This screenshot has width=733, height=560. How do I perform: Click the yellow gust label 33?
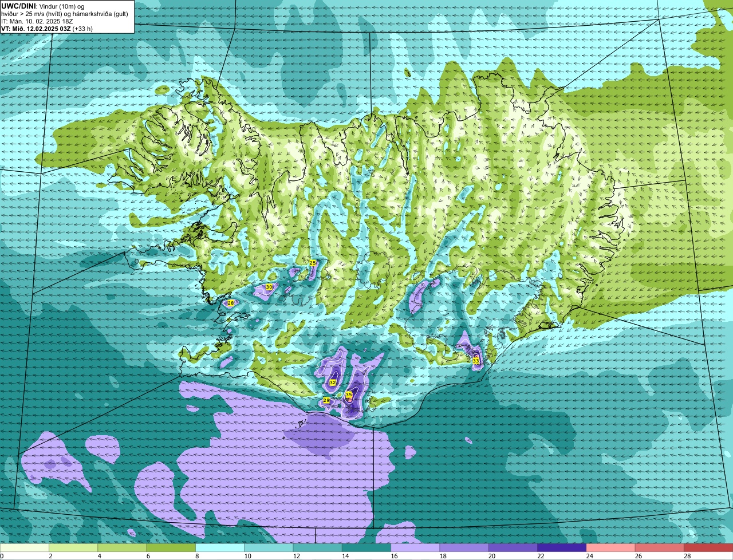(x=475, y=361)
